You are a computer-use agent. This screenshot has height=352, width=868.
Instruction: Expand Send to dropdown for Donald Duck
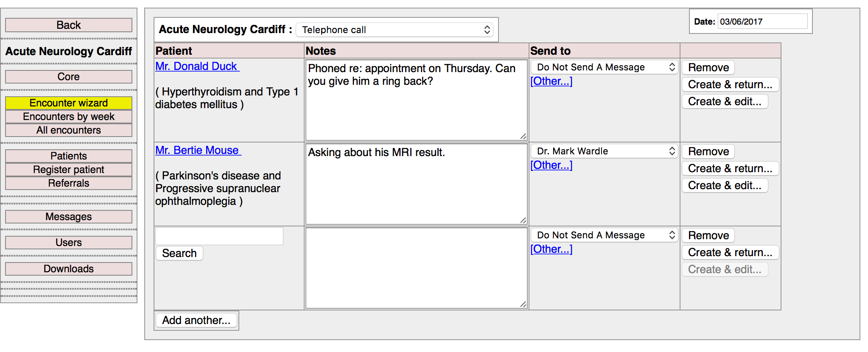point(604,67)
